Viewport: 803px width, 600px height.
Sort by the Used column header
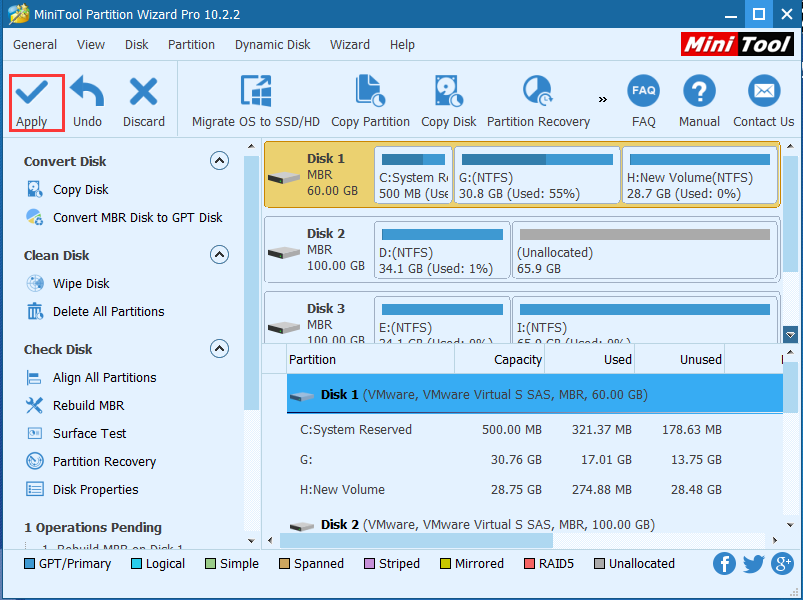click(x=589, y=359)
